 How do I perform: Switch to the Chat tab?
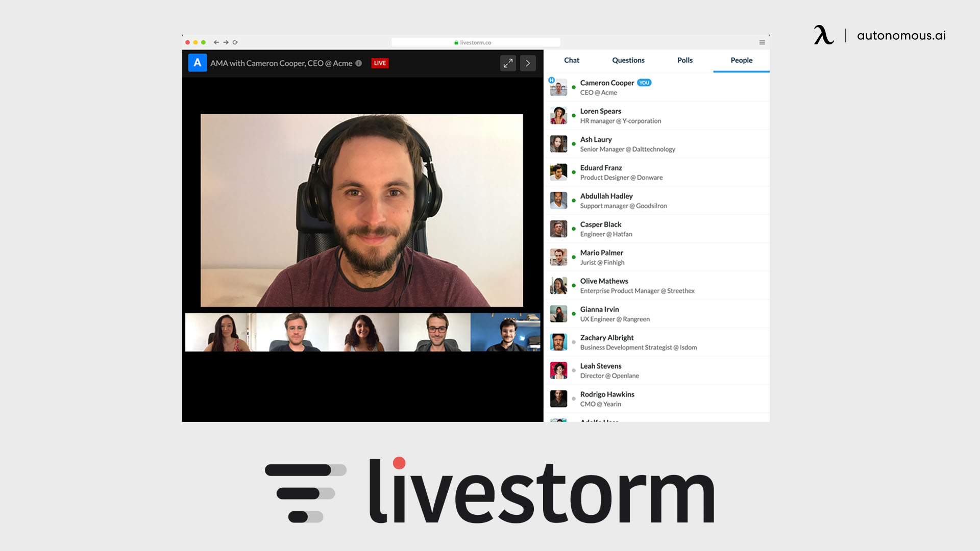point(572,60)
